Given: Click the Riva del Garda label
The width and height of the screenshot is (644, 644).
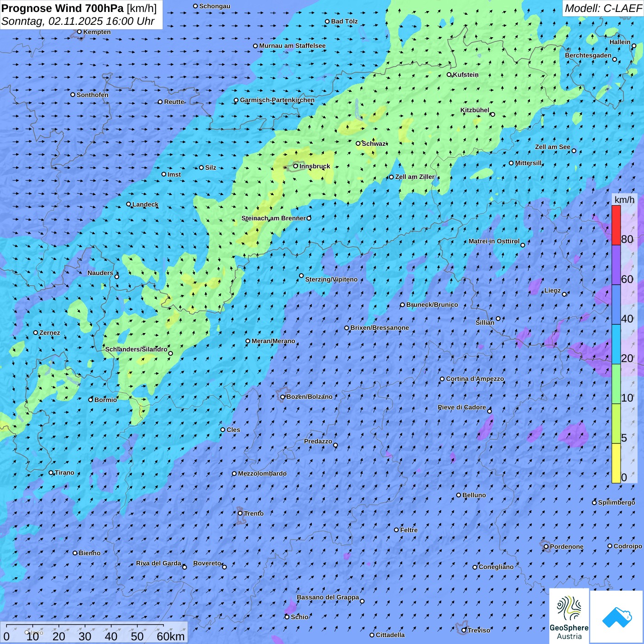Looking at the screenshot, I should (x=159, y=563).
